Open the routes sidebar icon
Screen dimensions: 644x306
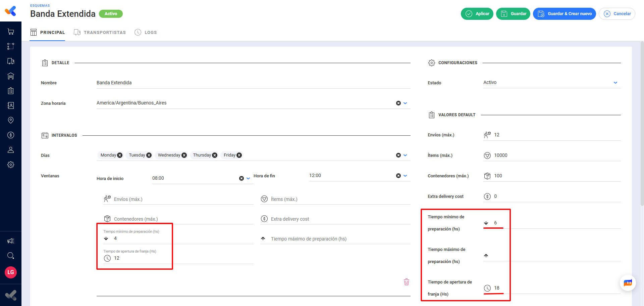(11, 46)
